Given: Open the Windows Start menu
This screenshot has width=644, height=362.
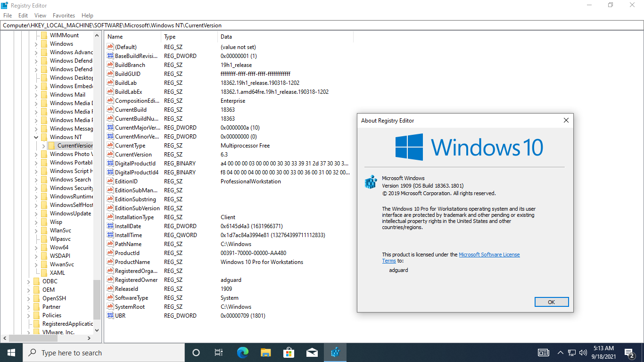Looking at the screenshot, I should pyautogui.click(x=11, y=353).
